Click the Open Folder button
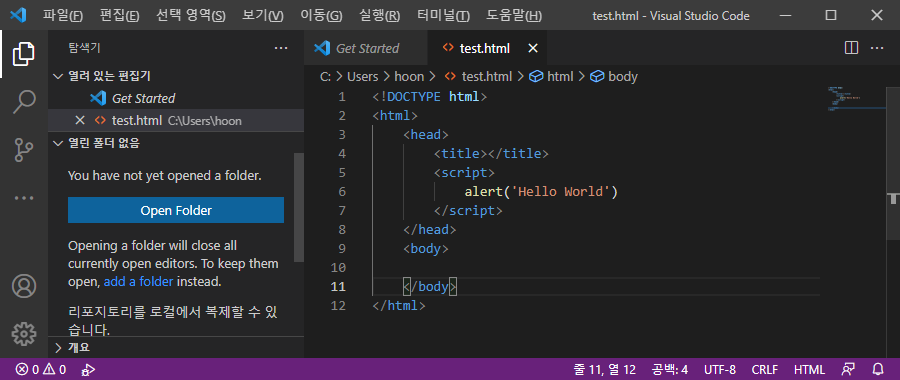Screen dimensions: 900x380 pyautogui.click(x=176, y=210)
